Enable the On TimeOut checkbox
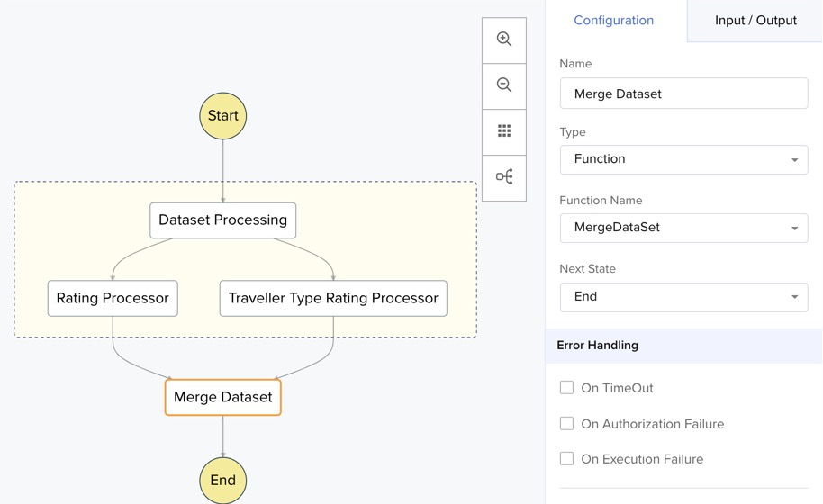 coord(566,388)
